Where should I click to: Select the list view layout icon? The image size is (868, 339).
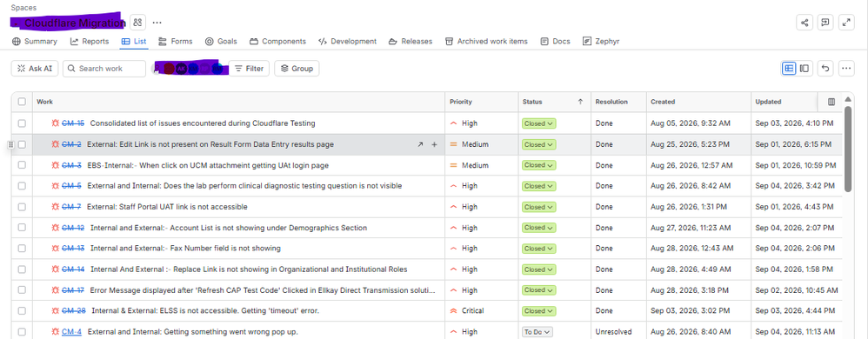(x=789, y=69)
